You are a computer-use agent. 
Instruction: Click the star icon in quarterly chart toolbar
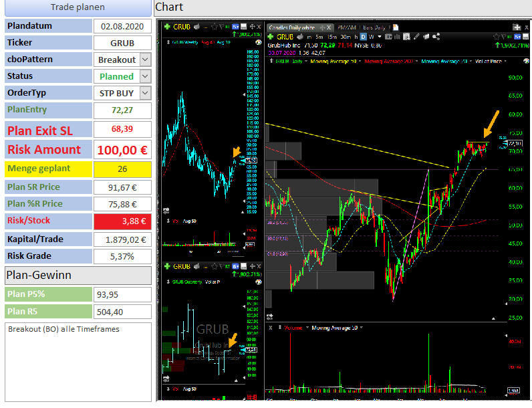pyautogui.click(x=215, y=266)
